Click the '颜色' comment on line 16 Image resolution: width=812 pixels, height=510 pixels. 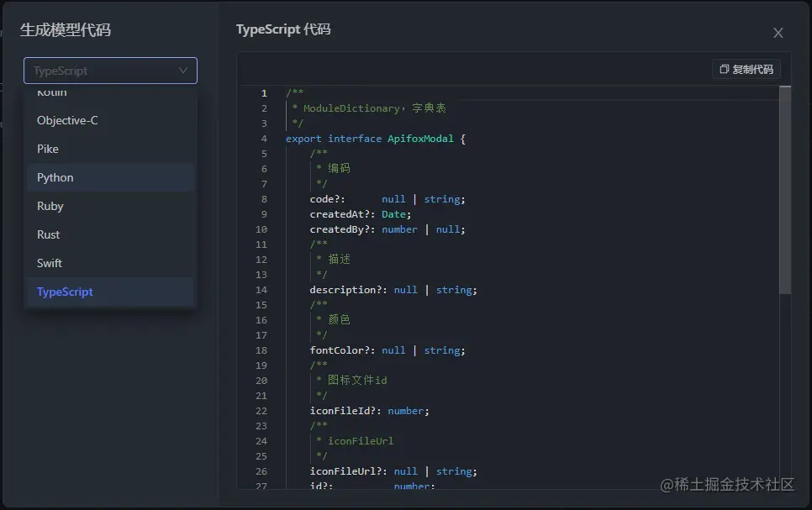pyautogui.click(x=334, y=320)
